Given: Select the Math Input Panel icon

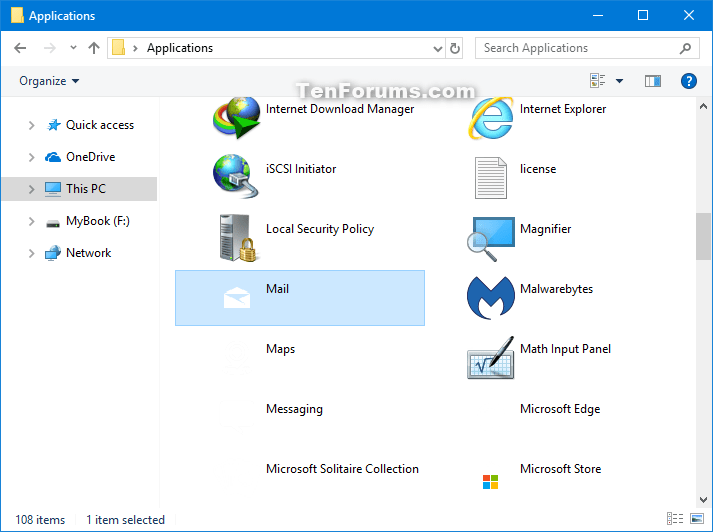Looking at the screenshot, I should pyautogui.click(x=491, y=358).
